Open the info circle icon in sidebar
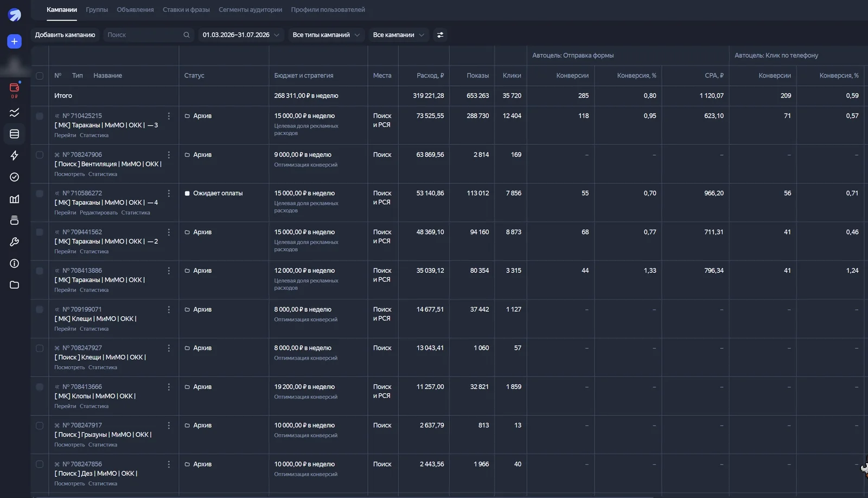Viewport: 868px width, 498px height. (x=15, y=264)
